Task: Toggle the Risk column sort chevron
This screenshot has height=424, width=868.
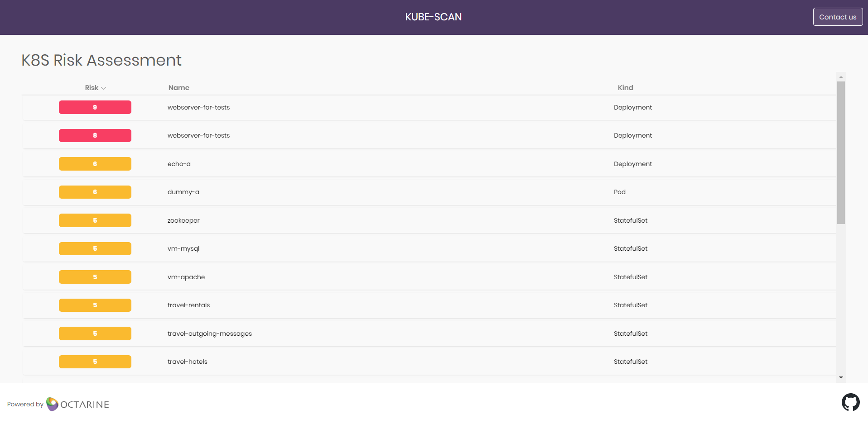Action: 104,88
